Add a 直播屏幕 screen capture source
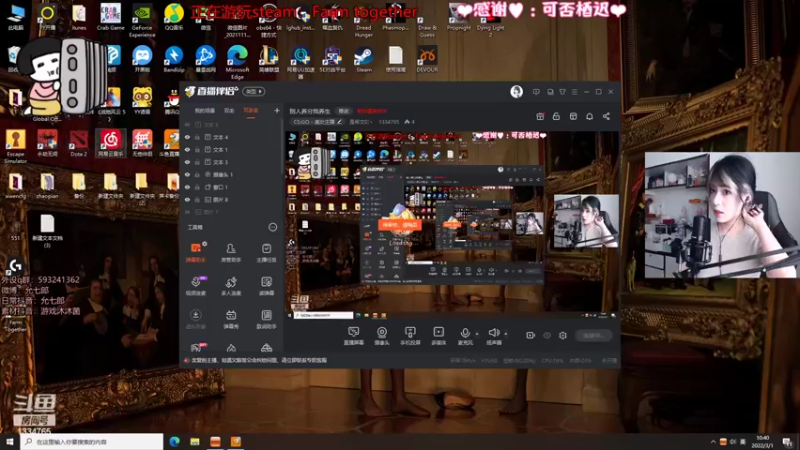The image size is (800, 450). click(x=353, y=336)
